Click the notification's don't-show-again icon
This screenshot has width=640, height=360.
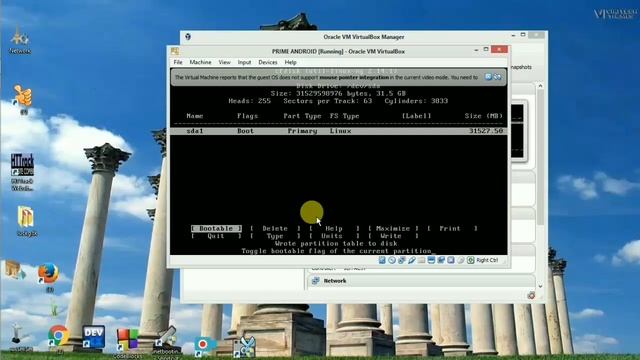[497, 77]
